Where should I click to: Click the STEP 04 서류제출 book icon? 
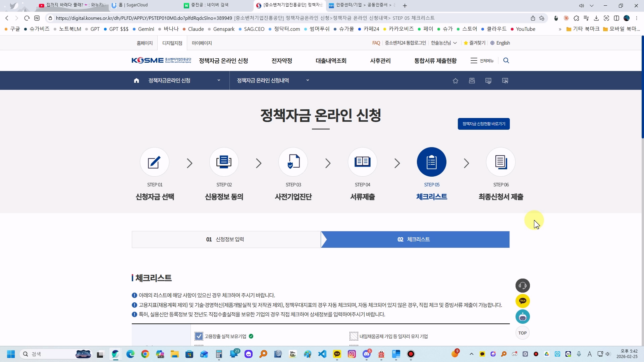pyautogui.click(x=362, y=162)
